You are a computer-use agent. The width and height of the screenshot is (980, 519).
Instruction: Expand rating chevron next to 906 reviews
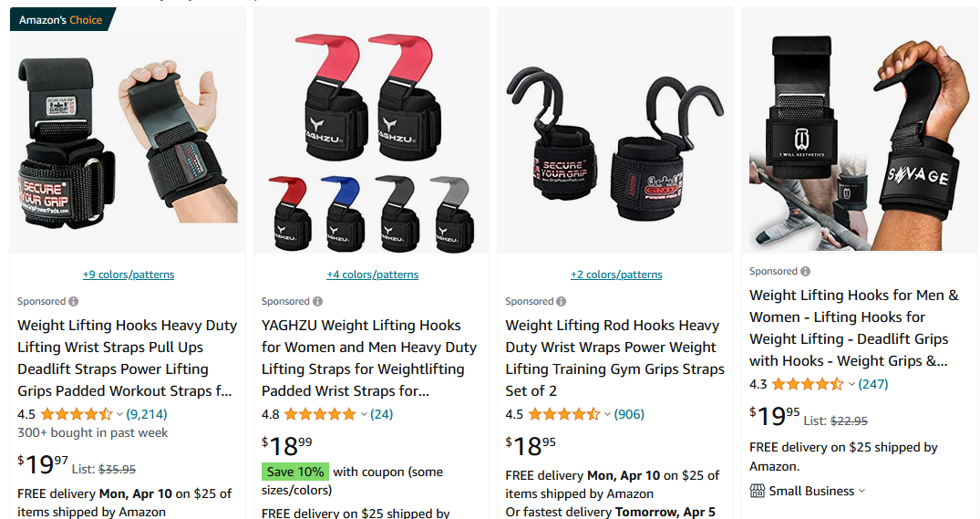tap(607, 415)
